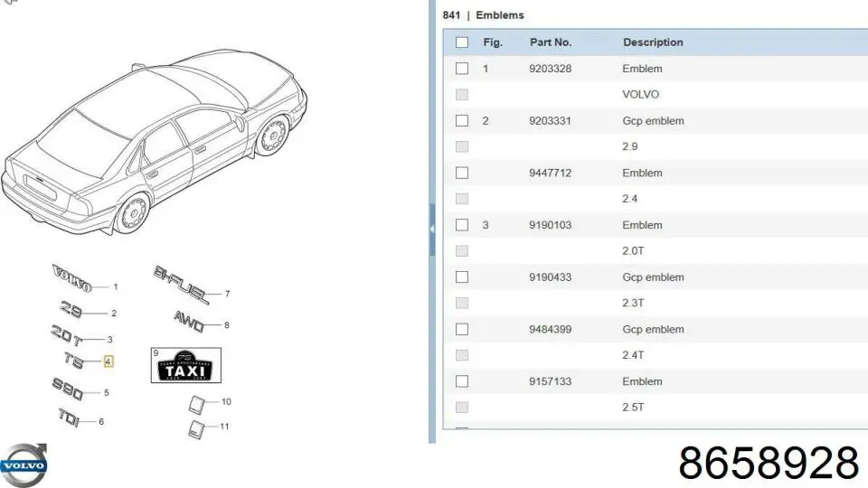Select the BI-FUEL emblem drawing
Viewport: 868px width, 488px height.
[181, 285]
